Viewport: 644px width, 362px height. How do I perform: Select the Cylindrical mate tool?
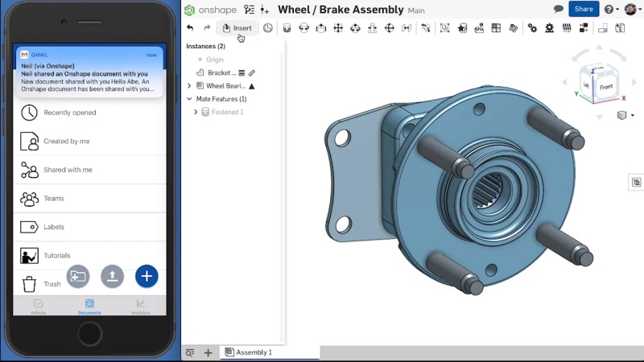355,28
